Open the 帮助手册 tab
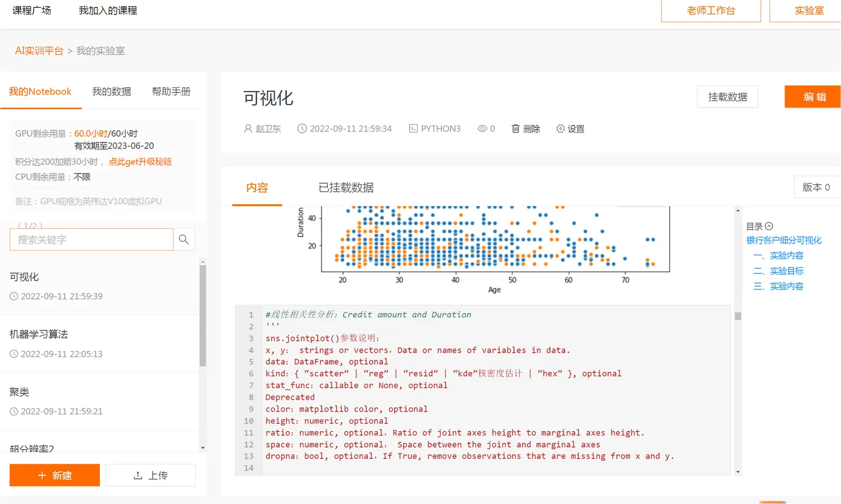Viewport: 841px width, 504px height. 171,91
